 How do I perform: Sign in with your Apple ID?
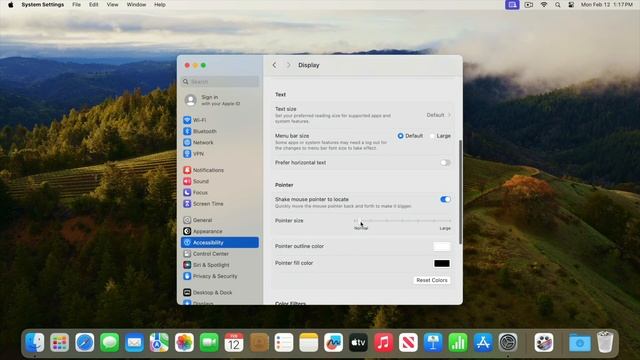220,100
